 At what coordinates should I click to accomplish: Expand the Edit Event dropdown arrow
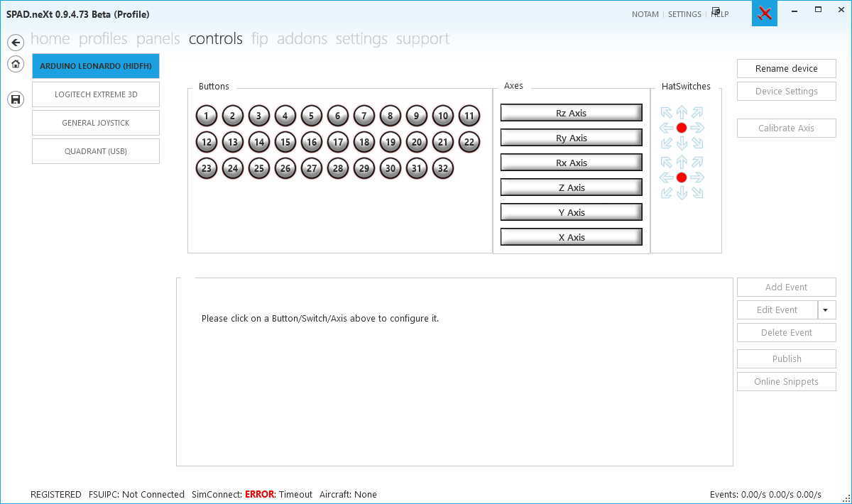coord(827,310)
